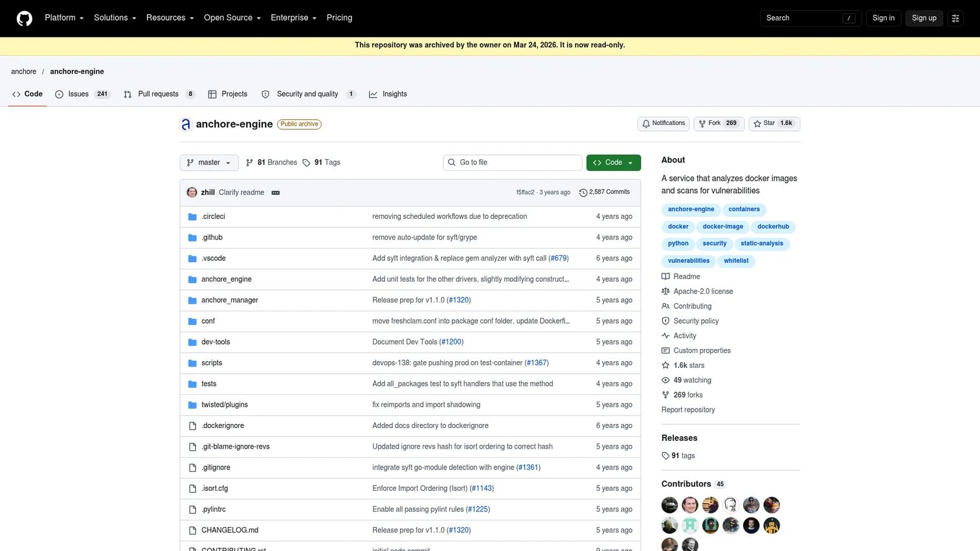Open the appearance settings icon beside Sign up
Image resolution: width=980 pixels, height=551 pixels.
(955, 18)
